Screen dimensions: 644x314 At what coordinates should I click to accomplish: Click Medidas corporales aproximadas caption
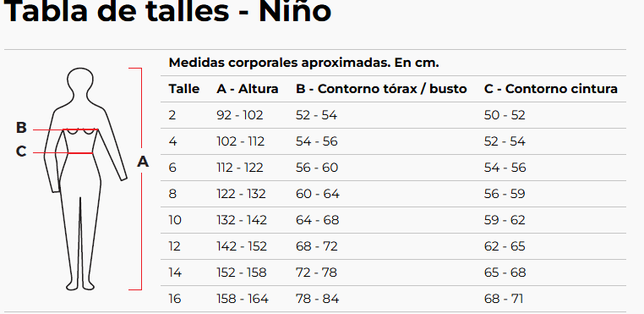(x=303, y=63)
